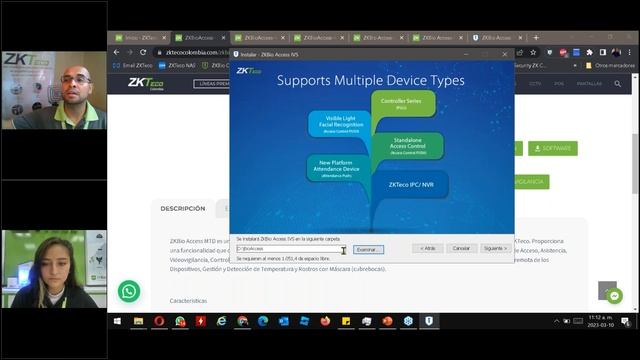Screen dimensions: 640x360
Task: Click the padlock site info icon
Action: (160, 53)
